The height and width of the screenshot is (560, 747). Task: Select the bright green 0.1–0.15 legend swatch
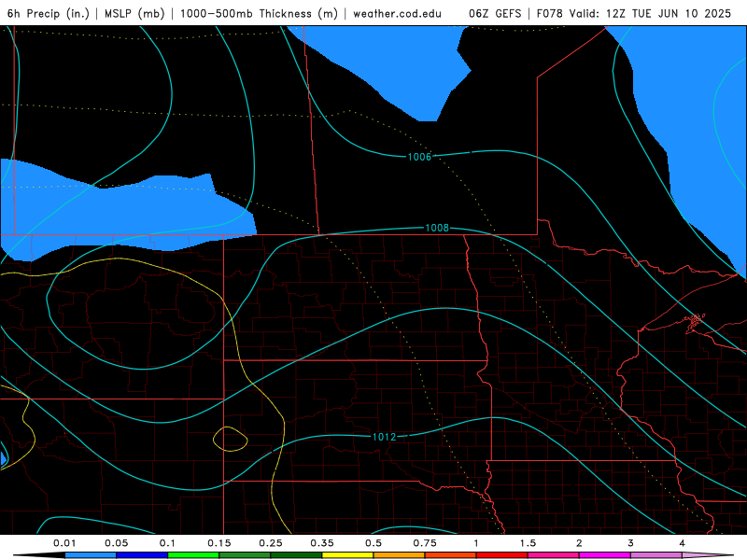click(193, 555)
